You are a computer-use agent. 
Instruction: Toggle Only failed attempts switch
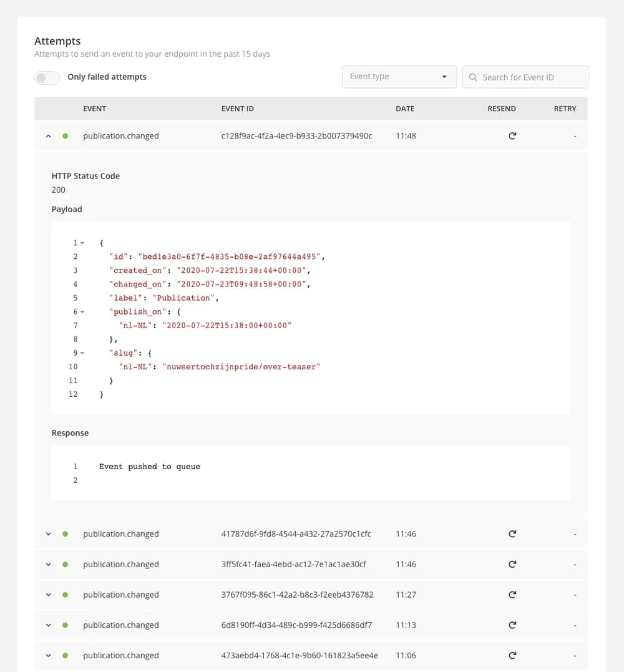click(47, 77)
